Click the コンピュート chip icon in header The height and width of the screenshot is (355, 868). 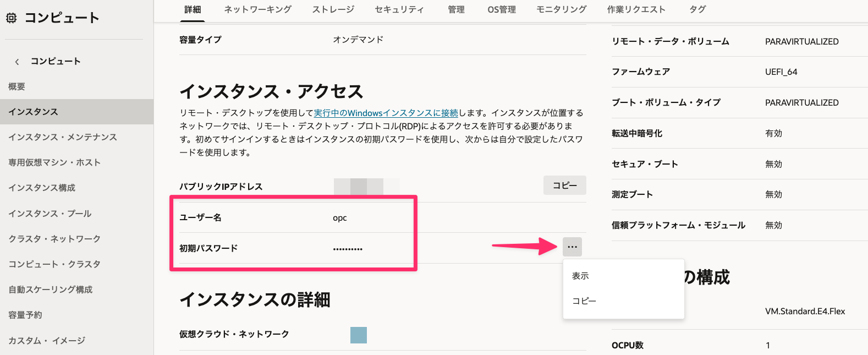click(x=12, y=18)
